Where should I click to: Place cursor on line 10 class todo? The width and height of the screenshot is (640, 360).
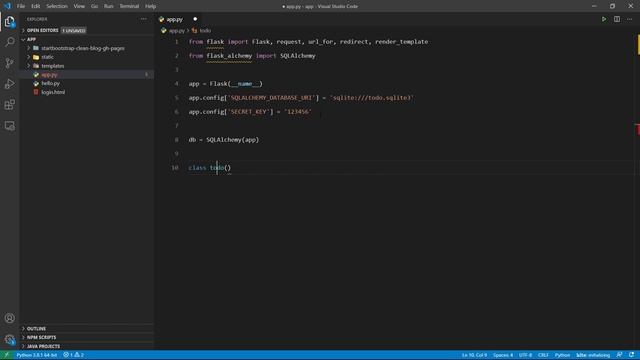210,168
